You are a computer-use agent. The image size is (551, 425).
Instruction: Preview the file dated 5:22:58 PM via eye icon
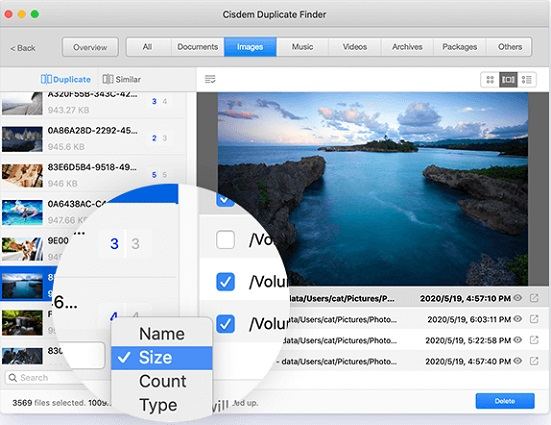[517, 340]
